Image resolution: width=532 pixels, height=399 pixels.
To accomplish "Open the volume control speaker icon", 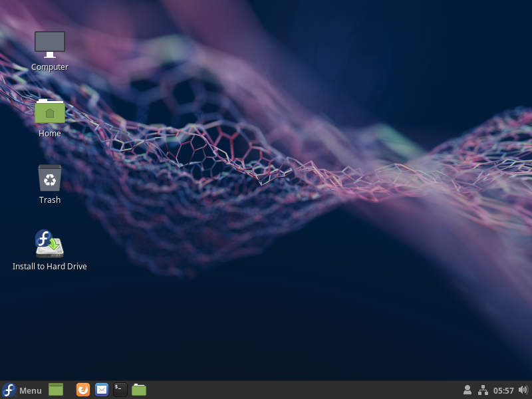I will 523,390.
